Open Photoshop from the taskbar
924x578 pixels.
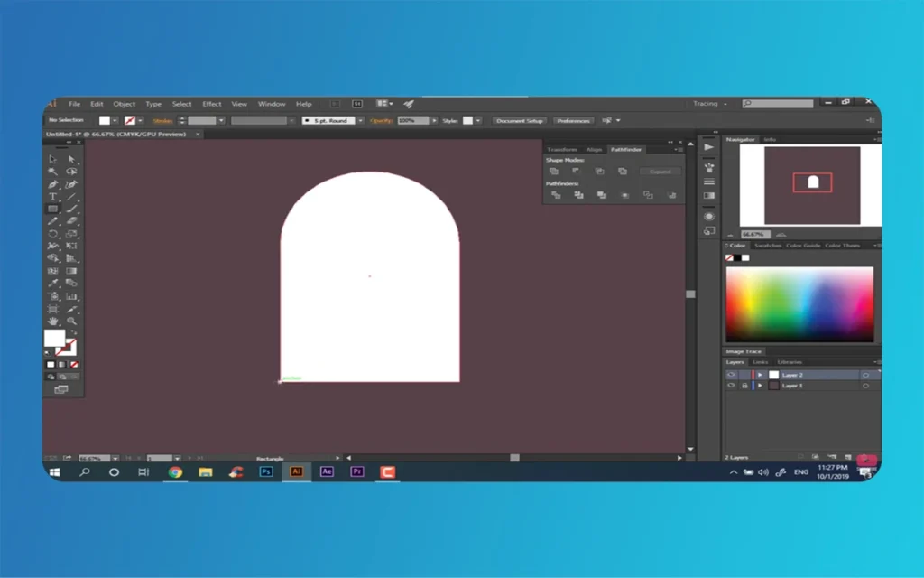(266, 471)
